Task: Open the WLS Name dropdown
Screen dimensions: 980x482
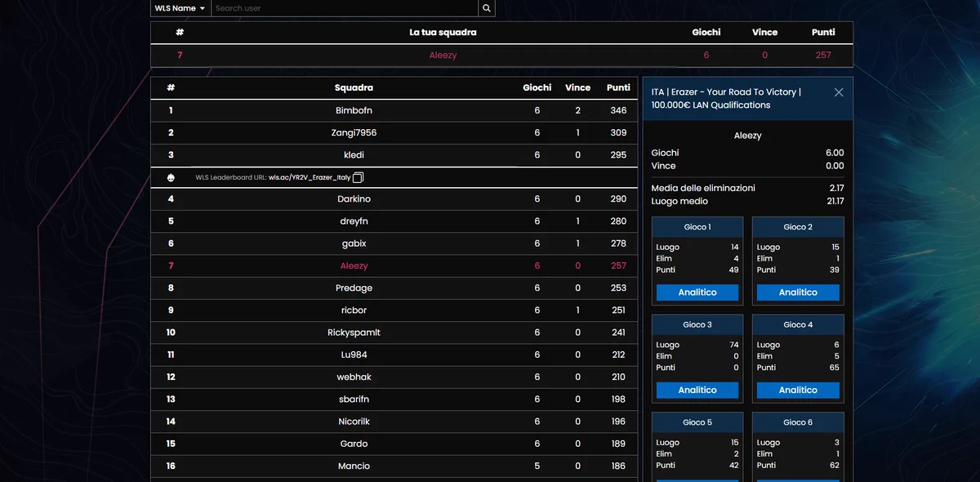Action: click(x=180, y=8)
